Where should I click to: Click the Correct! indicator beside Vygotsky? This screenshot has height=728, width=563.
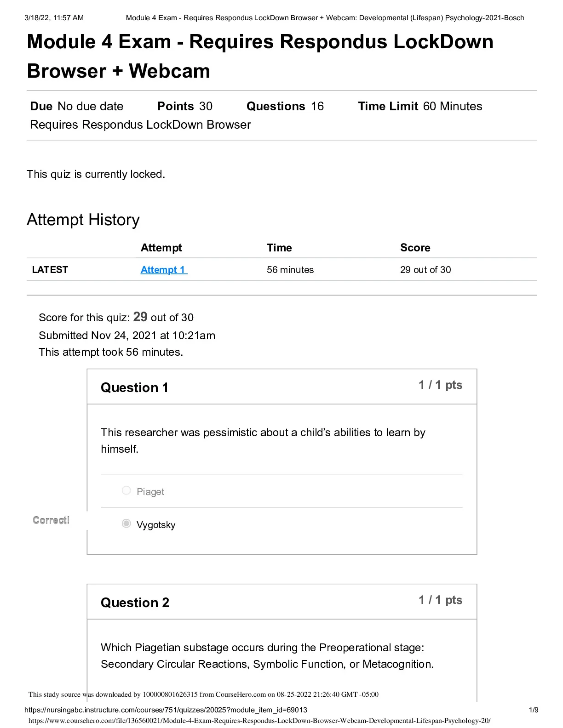click(51, 520)
